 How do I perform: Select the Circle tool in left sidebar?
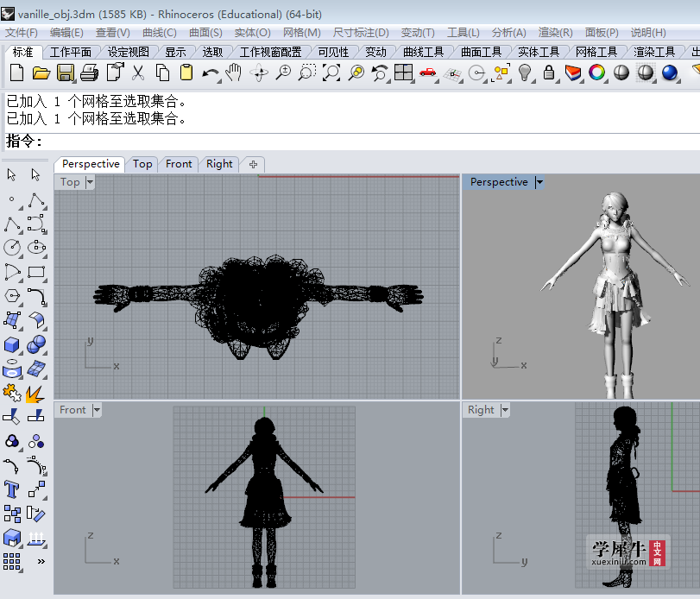click(12, 247)
